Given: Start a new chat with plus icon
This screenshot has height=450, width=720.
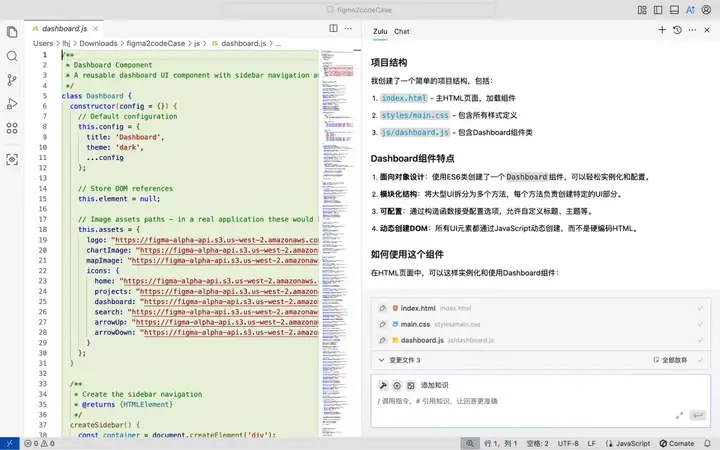Looking at the screenshot, I should coord(662,31).
